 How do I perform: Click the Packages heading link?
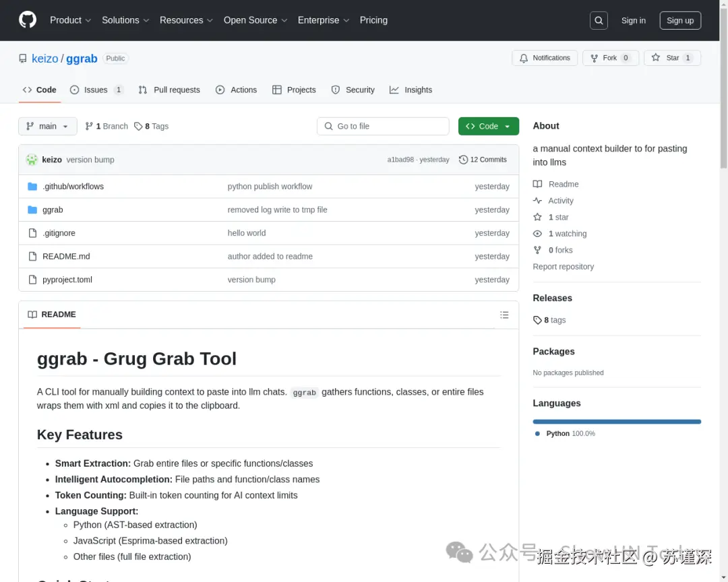tap(553, 352)
